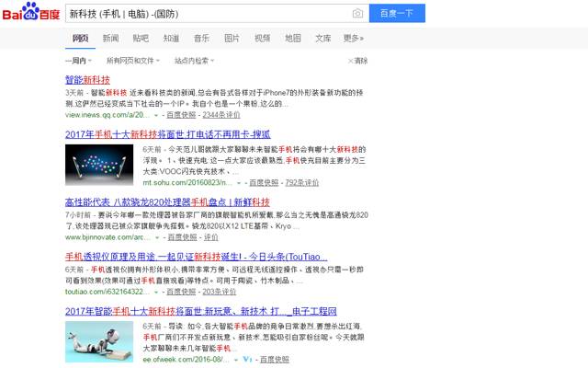Open result 手机透视仪原理及用途 今日头条

[196, 257]
